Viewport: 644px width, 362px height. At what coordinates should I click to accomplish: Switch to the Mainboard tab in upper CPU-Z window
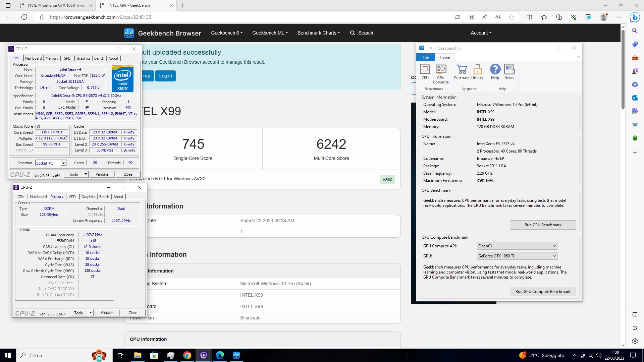pyautogui.click(x=33, y=58)
